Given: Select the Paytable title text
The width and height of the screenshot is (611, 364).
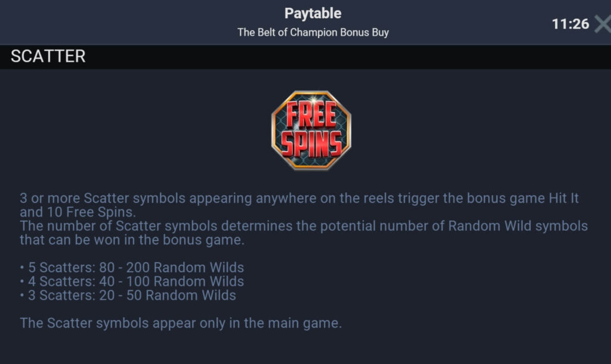Looking at the screenshot, I should click(x=313, y=13).
